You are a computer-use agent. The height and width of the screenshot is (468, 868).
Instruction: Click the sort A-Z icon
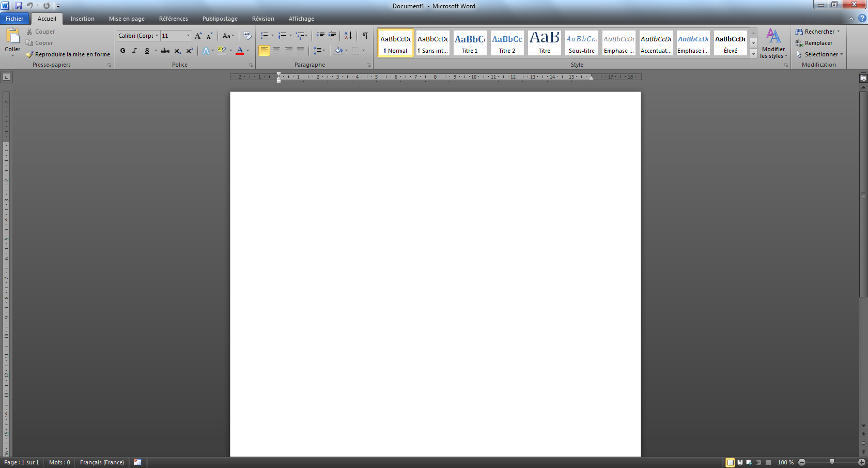pyautogui.click(x=348, y=36)
